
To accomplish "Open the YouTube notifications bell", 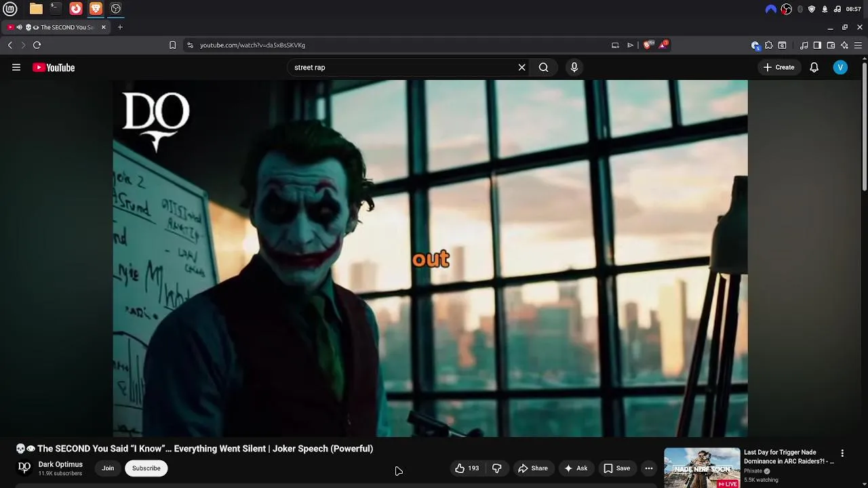I will [x=814, y=67].
